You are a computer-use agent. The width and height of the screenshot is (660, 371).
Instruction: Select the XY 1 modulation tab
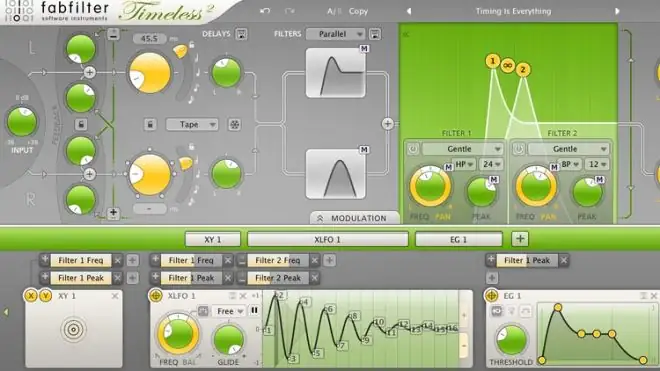tap(213, 239)
